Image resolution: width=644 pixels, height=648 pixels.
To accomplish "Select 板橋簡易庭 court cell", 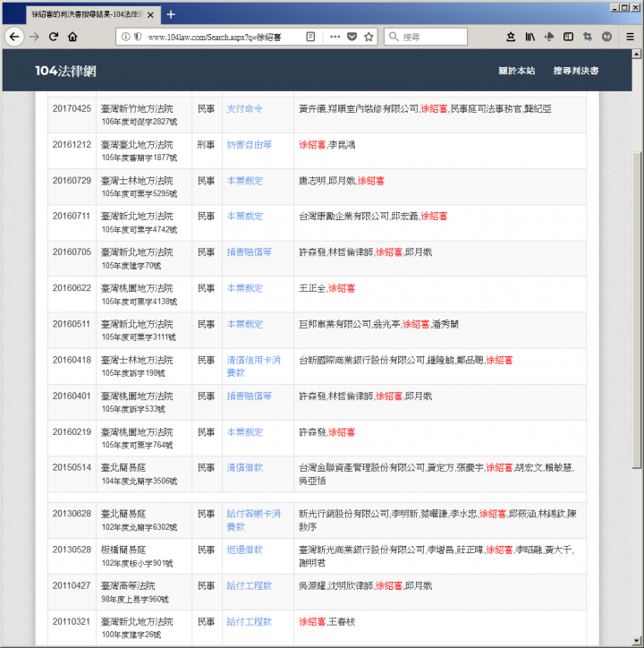I will (123, 550).
